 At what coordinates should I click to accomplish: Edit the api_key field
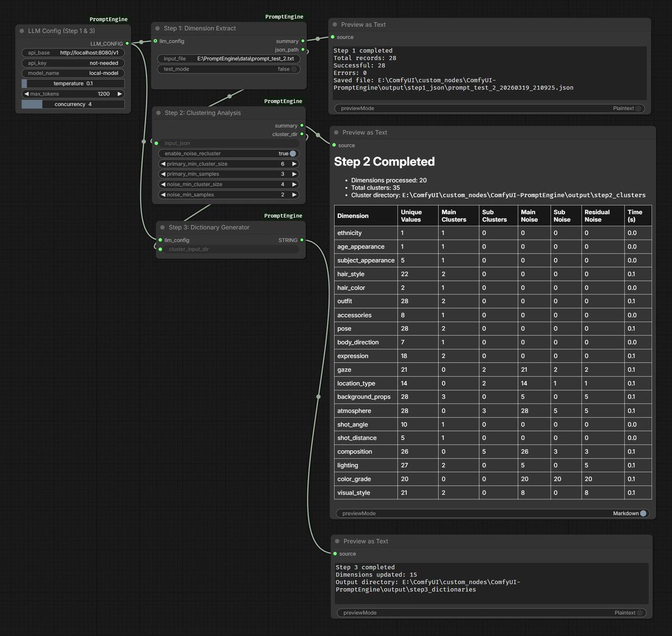tap(73, 63)
